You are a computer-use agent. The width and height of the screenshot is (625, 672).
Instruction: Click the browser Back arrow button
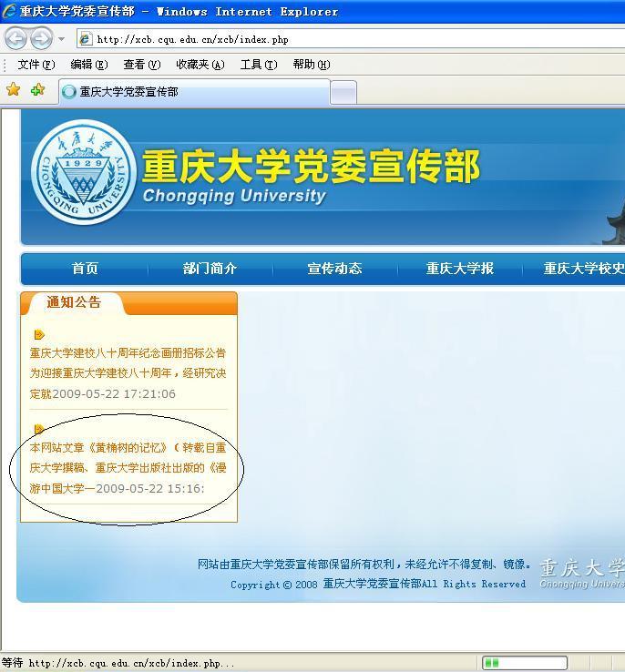(x=15, y=39)
